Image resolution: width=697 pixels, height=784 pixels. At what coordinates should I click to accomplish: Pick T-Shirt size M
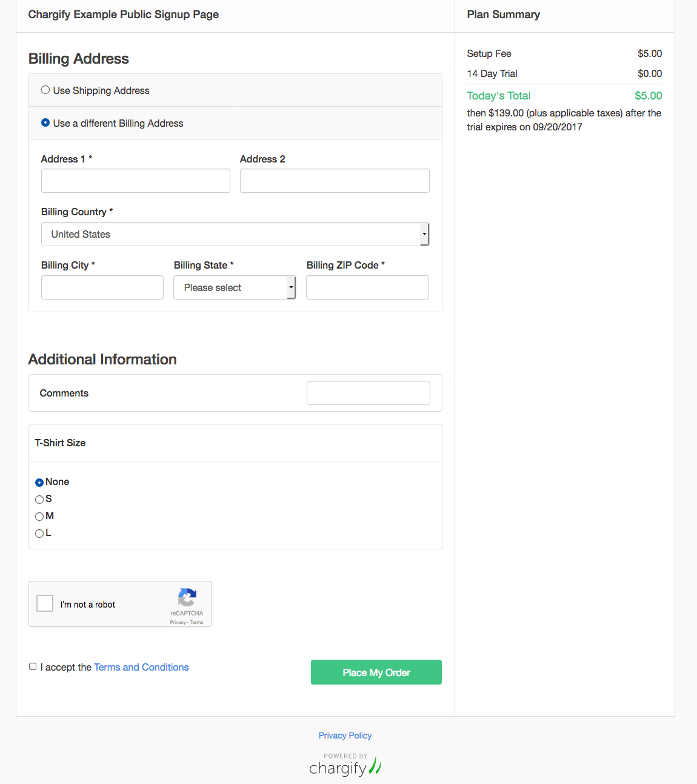coord(39,517)
